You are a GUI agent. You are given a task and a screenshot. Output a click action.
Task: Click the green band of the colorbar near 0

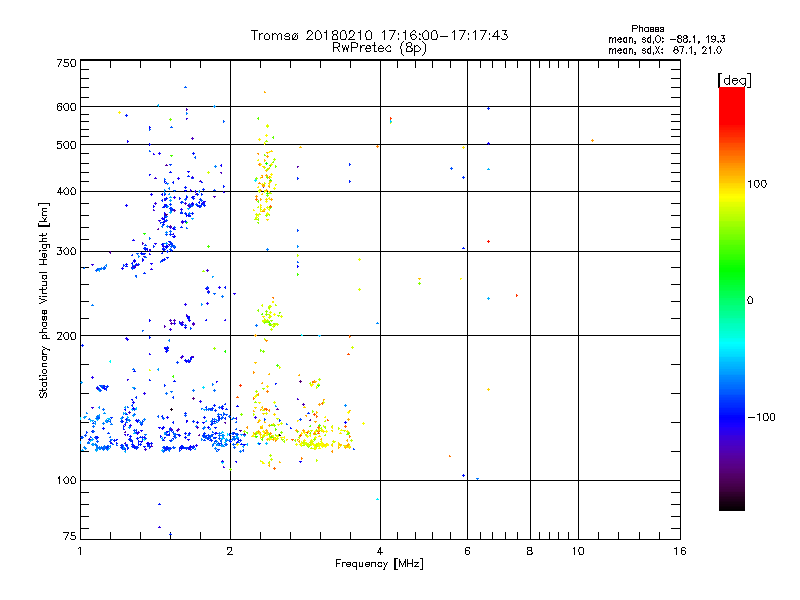pos(732,286)
